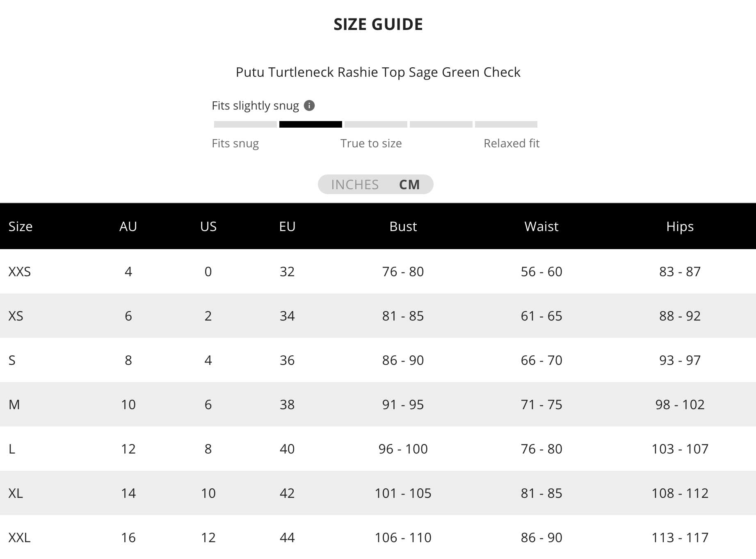Click the Bust column header
This screenshot has width=756, height=559.
(403, 227)
